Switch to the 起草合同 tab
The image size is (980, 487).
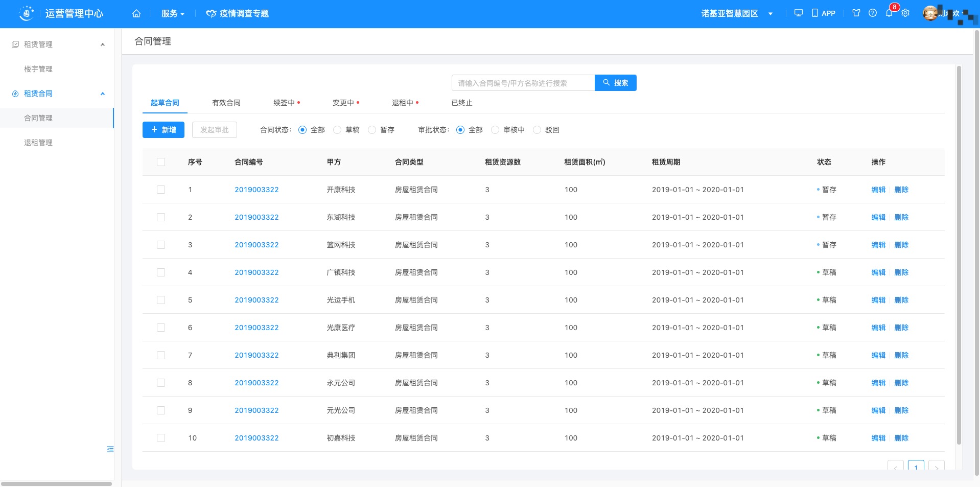coord(165,103)
